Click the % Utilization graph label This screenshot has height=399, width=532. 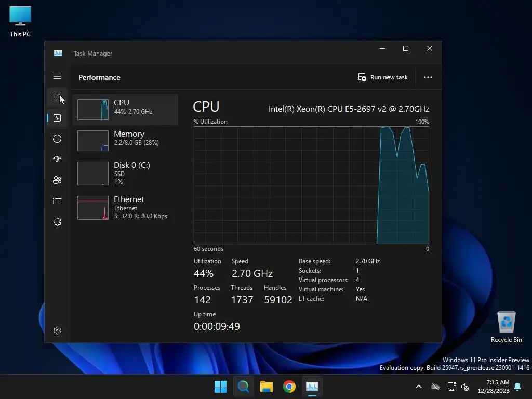[x=210, y=122]
